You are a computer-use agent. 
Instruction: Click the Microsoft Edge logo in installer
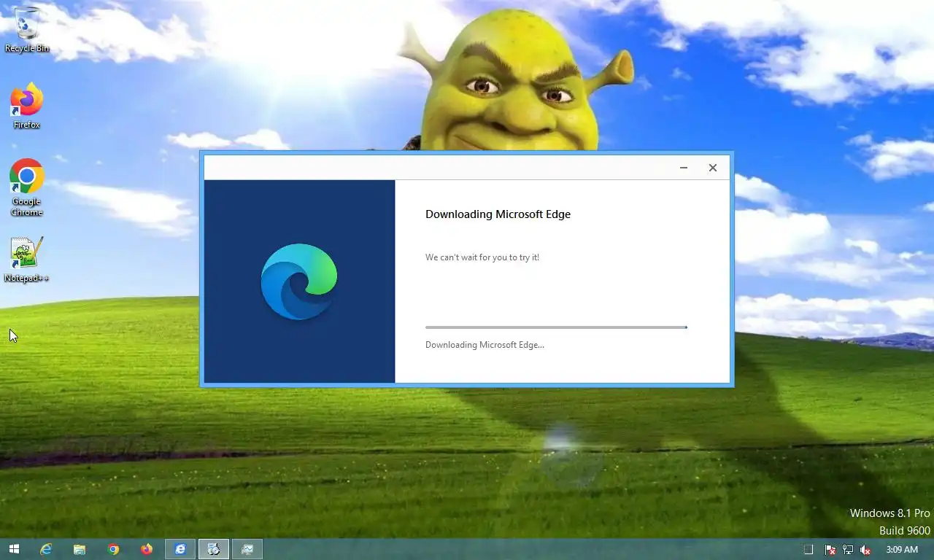[299, 281]
